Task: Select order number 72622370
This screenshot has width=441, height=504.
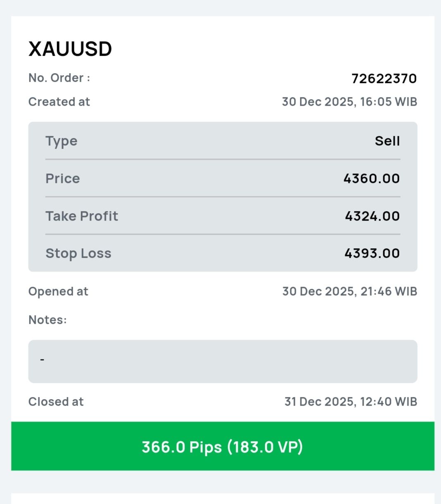Action: [x=384, y=78]
